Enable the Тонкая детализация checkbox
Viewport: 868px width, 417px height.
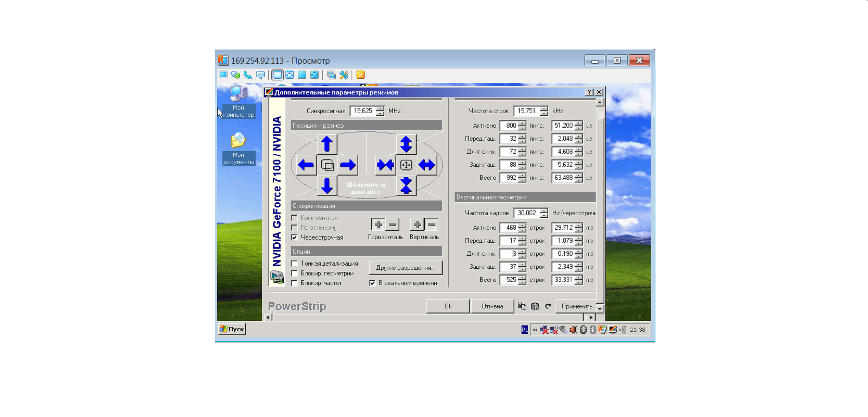pos(294,264)
